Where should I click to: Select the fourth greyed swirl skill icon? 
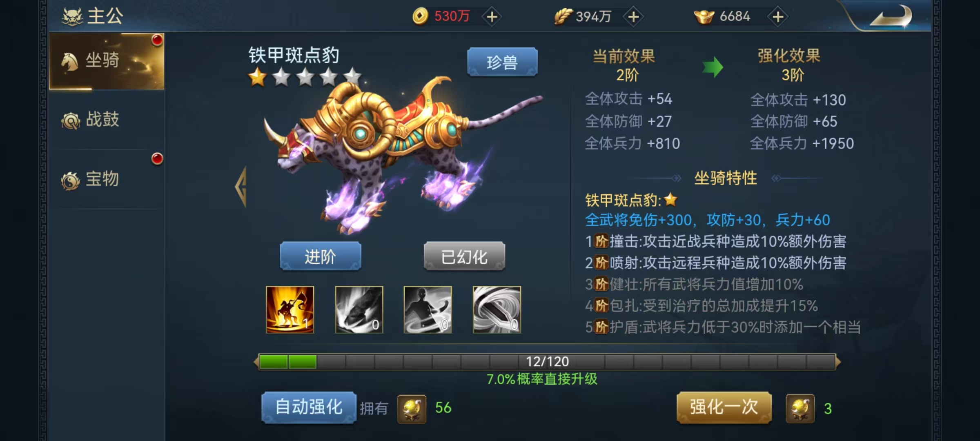497,310
